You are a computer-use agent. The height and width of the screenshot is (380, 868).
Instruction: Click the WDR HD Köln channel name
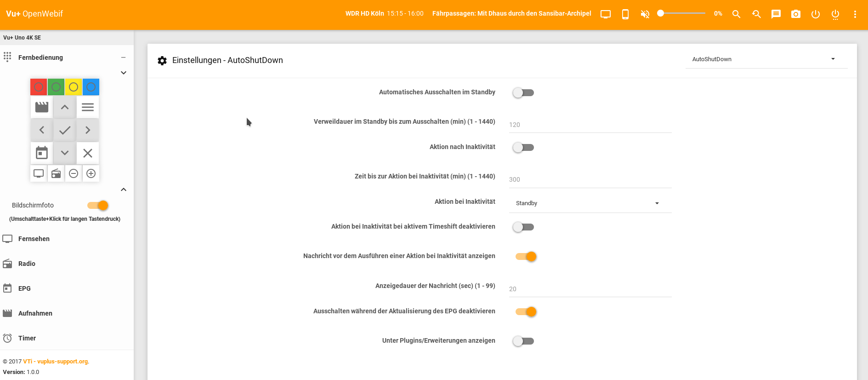[364, 13]
